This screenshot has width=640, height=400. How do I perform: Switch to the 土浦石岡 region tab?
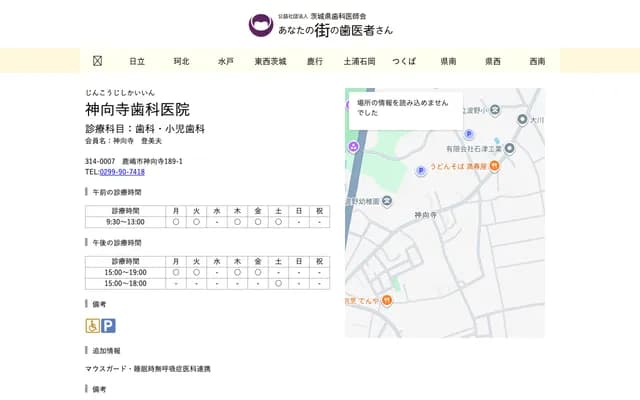tap(359, 61)
